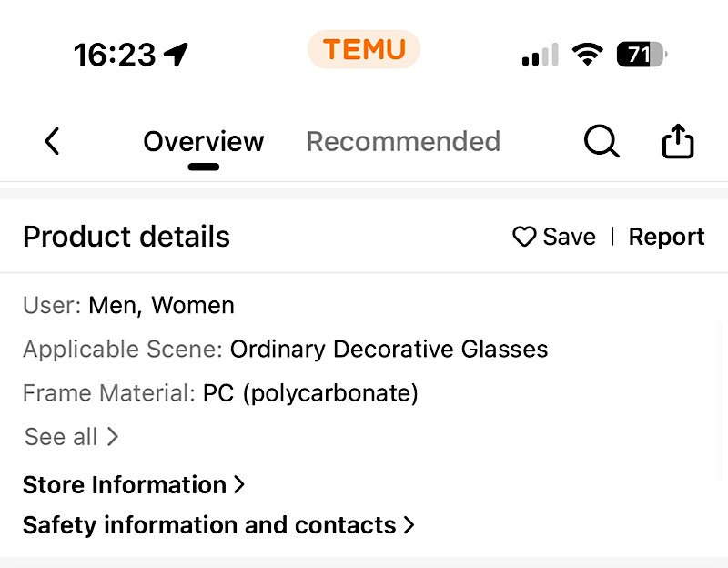Tap the heart icon to save product
728x568 pixels.
click(x=524, y=237)
